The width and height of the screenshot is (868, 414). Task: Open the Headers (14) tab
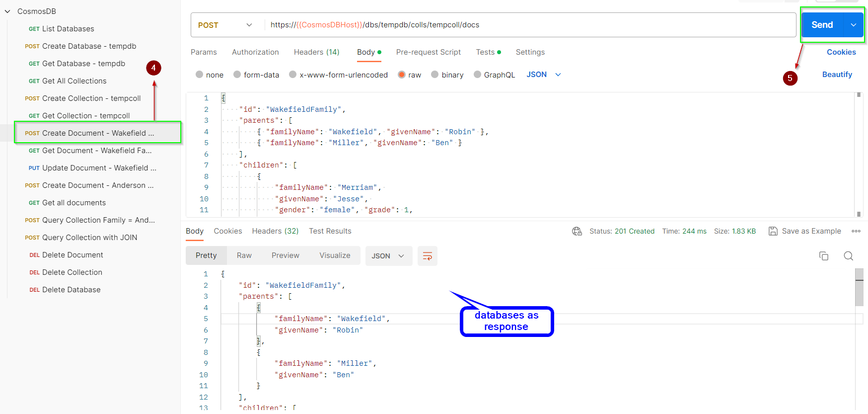tap(316, 52)
